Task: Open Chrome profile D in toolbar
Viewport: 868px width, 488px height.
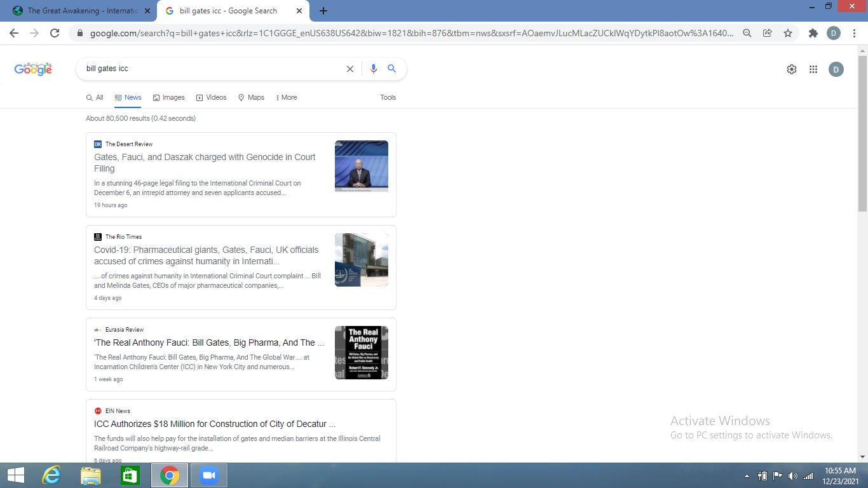Action: click(x=834, y=33)
